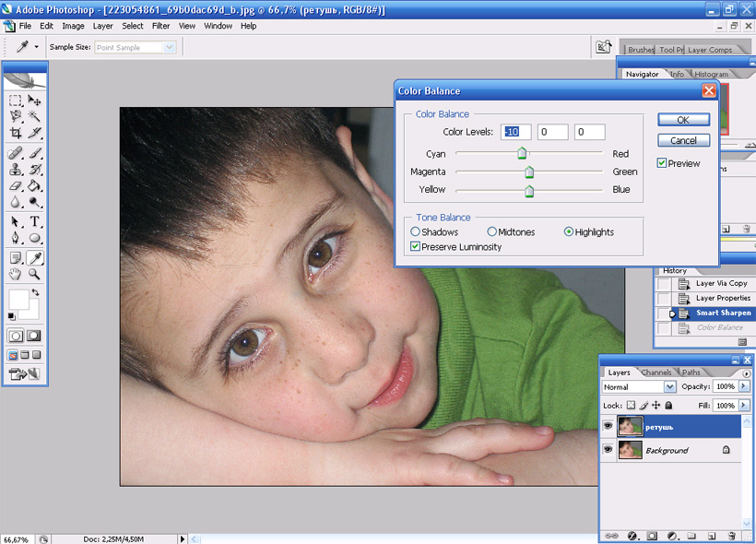
Task: Switch to the Paths tab
Action: tap(691, 373)
